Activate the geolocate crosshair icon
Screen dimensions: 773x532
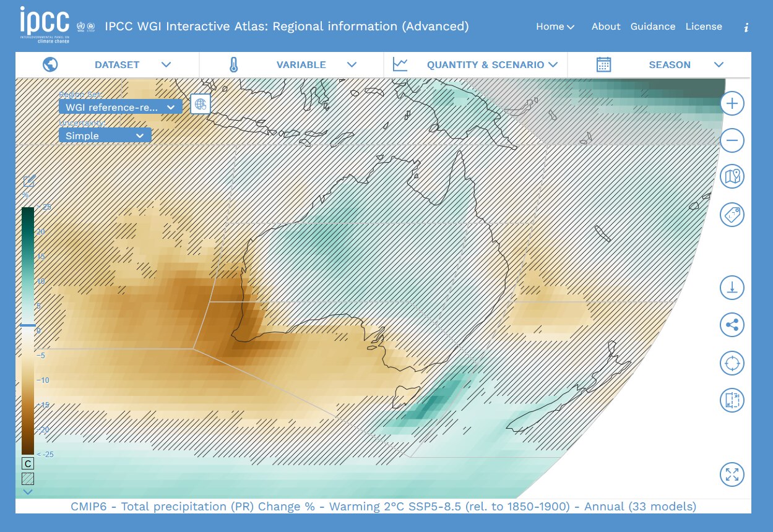(x=732, y=363)
